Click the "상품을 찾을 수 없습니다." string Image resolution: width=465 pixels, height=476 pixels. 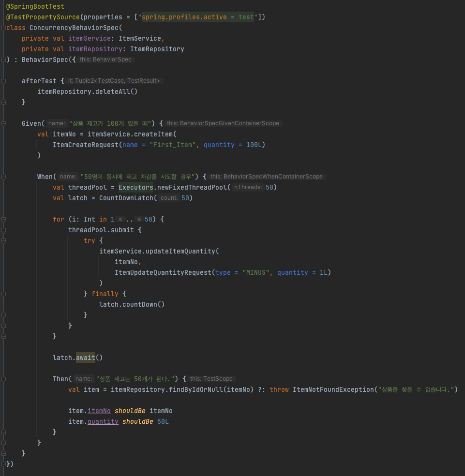(416, 389)
